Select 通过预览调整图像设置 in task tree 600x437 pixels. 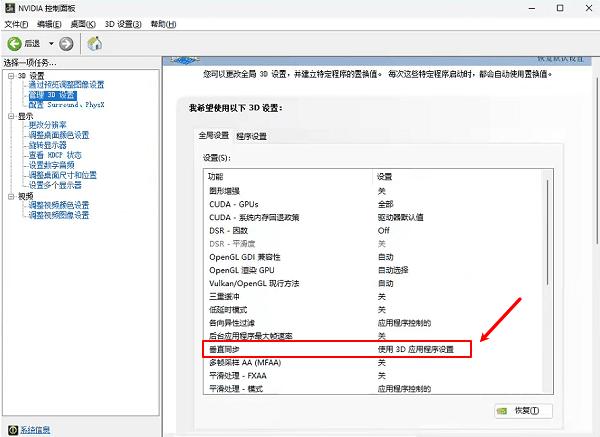[x=66, y=85]
